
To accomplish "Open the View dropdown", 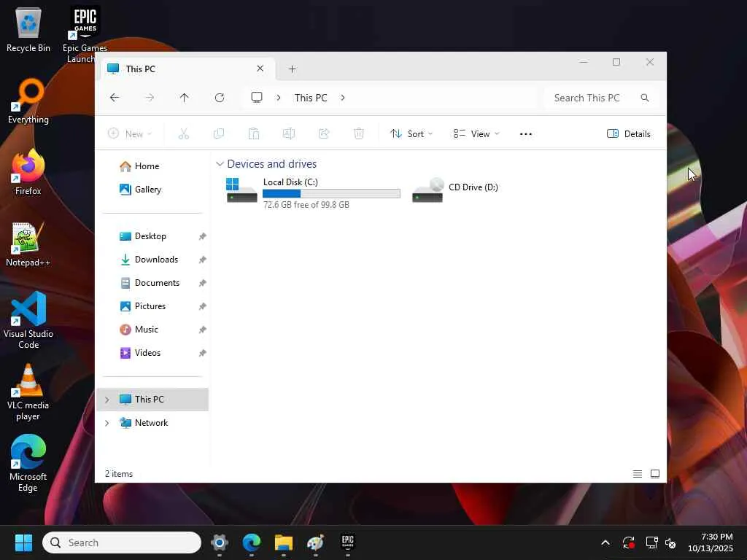I will coord(476,134).
